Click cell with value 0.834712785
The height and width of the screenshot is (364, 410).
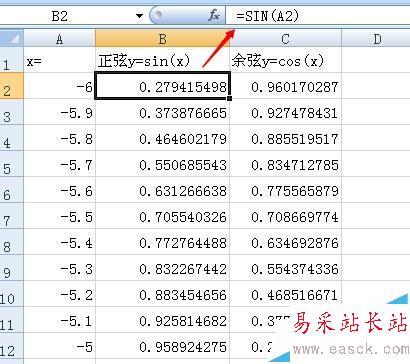(x=285, y=164)
